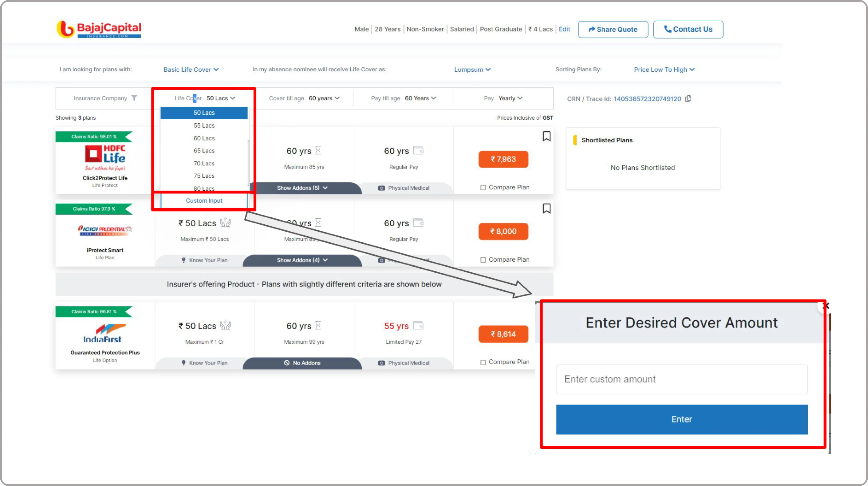868x486 pixels.
Task: Click Know Your Plan for Guaranteed Protection Plus
Action: (x=205, y=363)
